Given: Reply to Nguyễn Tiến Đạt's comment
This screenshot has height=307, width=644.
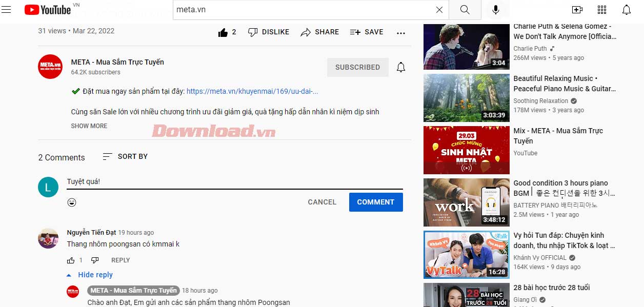Looking at the screenshot, I should click(120, 260).
